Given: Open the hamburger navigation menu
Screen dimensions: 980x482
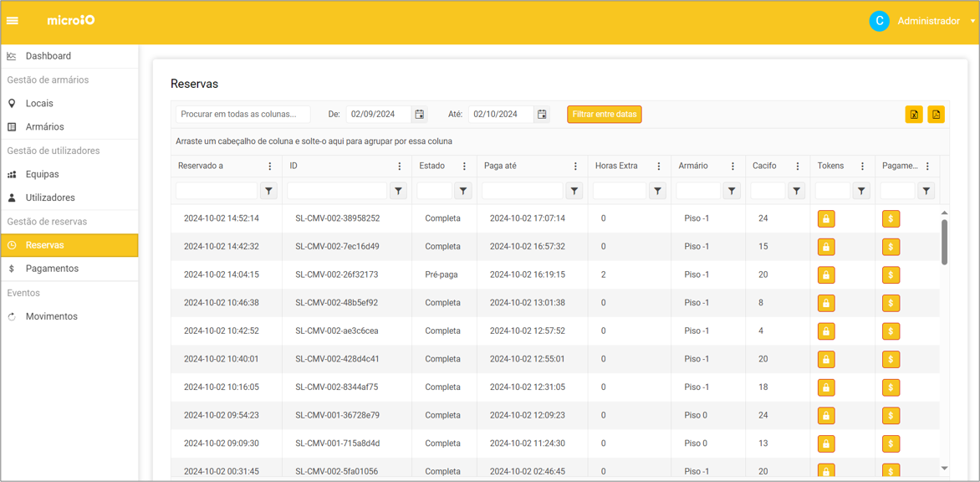Looking at the screenshot, I should [13, 21].
